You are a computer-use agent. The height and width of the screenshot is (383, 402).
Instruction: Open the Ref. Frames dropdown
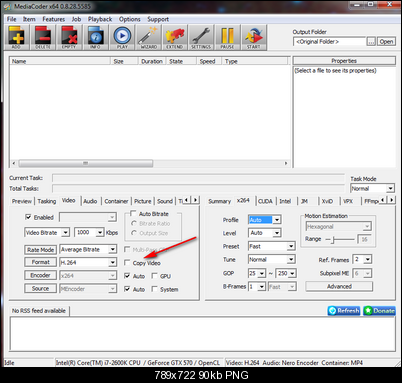367,259
